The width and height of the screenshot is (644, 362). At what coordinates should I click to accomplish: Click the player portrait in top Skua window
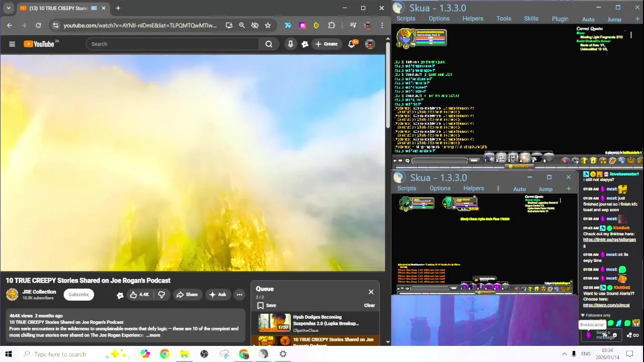(405, 38)
